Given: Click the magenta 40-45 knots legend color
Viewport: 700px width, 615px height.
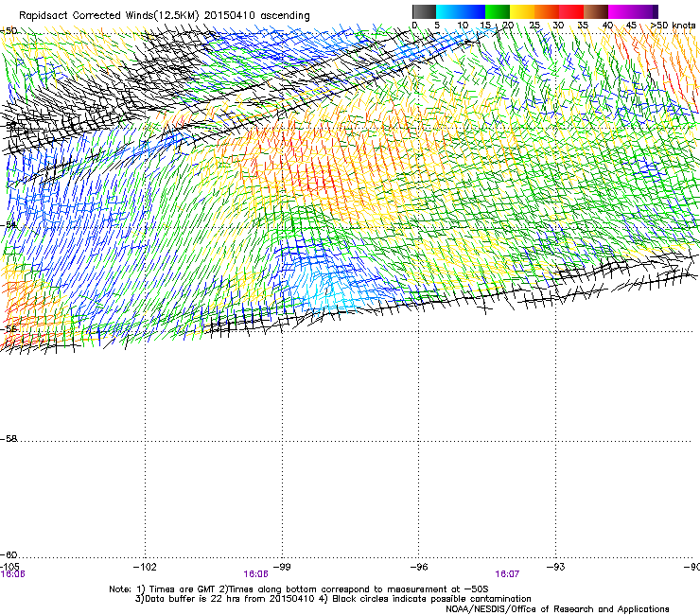Looking at the screenshot, I should (621, 11).
